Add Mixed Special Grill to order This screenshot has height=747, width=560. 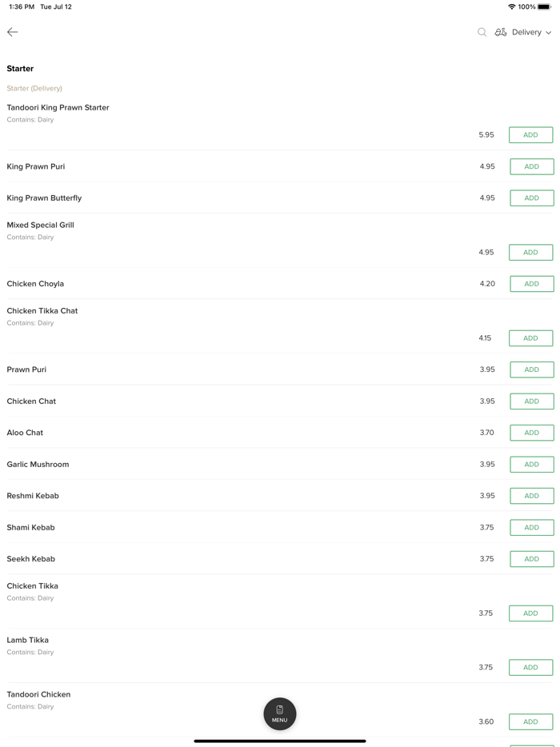point(530,253)
